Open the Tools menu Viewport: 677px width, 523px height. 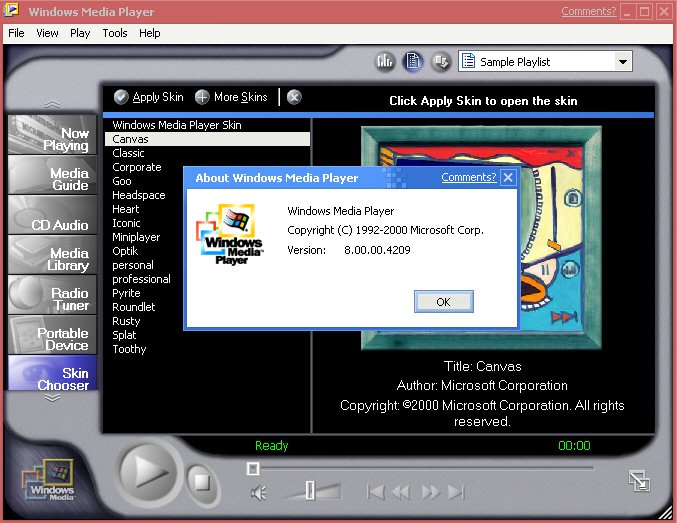[115, 33]
